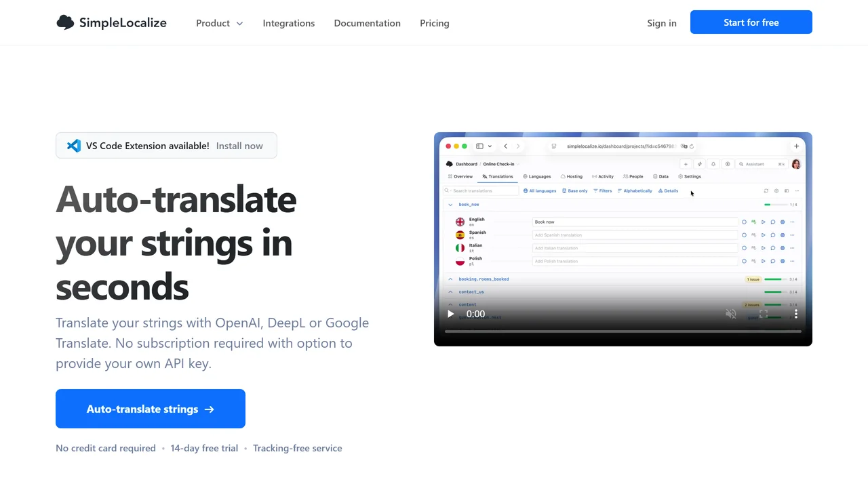Play the demo video
The height and width of the screenshot is (488, 868).
point(450,314)
